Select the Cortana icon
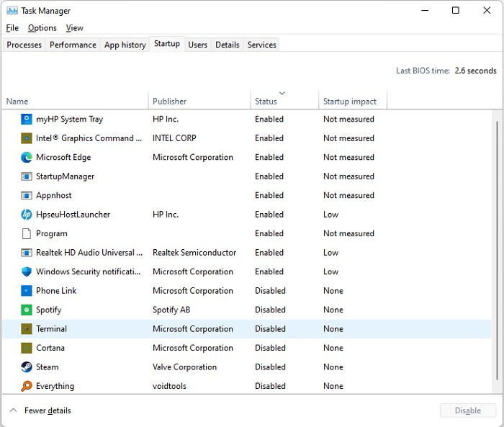Image resolution: width=504 pixels, height=427 pixels. click(27, 349)
